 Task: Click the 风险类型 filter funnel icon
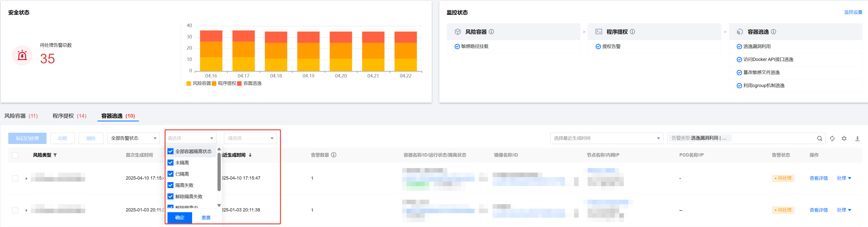(55, 155)
